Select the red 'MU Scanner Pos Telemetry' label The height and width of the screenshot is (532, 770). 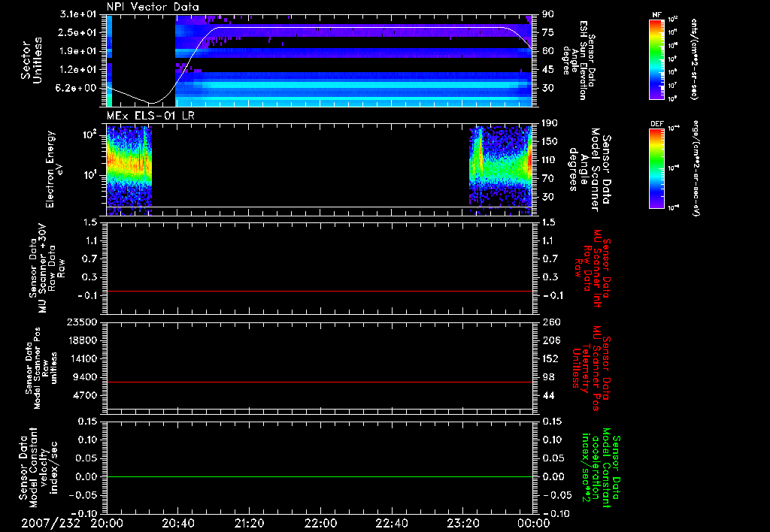(x=590, y=369)
